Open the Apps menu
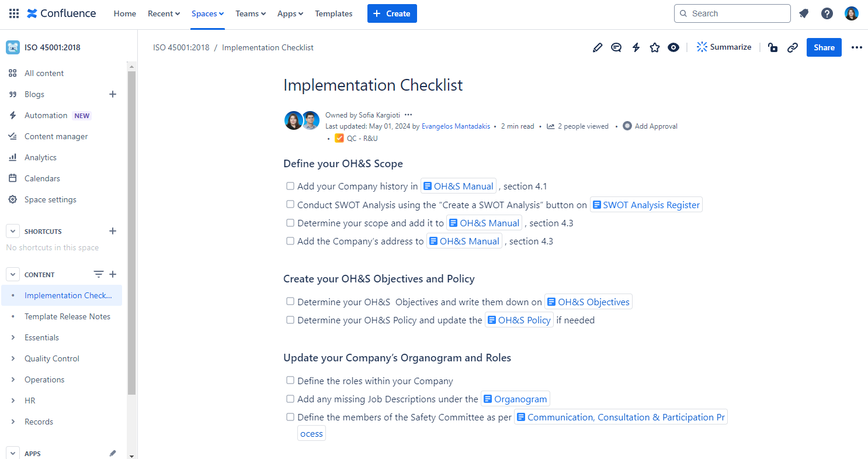 290,13
